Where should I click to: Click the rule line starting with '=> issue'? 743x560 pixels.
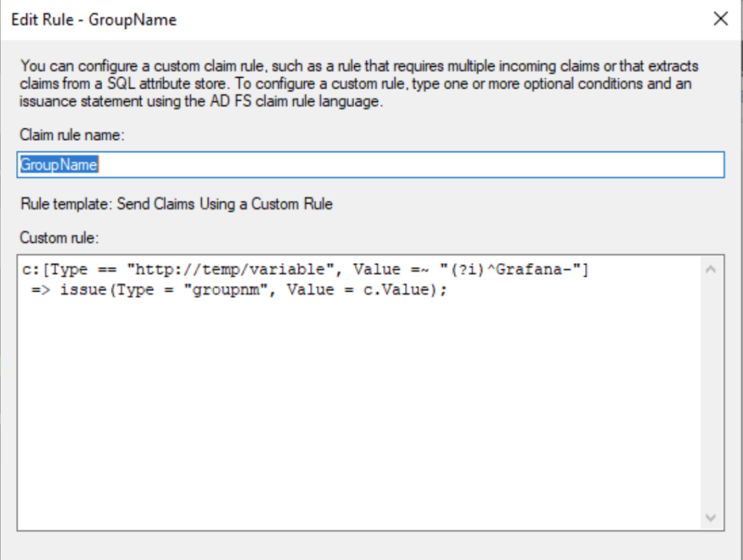239,289
